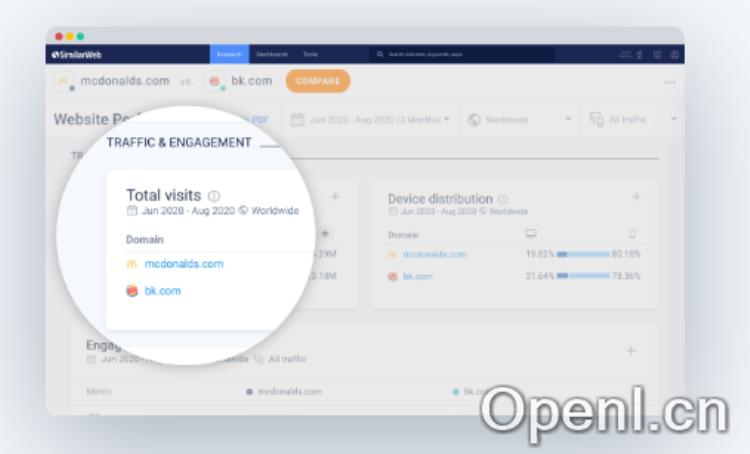The height and width of the screenshot is (454, 750).
Task: Click the globe icon beside Worldwide filter
Action: click(x=474, y=120)
